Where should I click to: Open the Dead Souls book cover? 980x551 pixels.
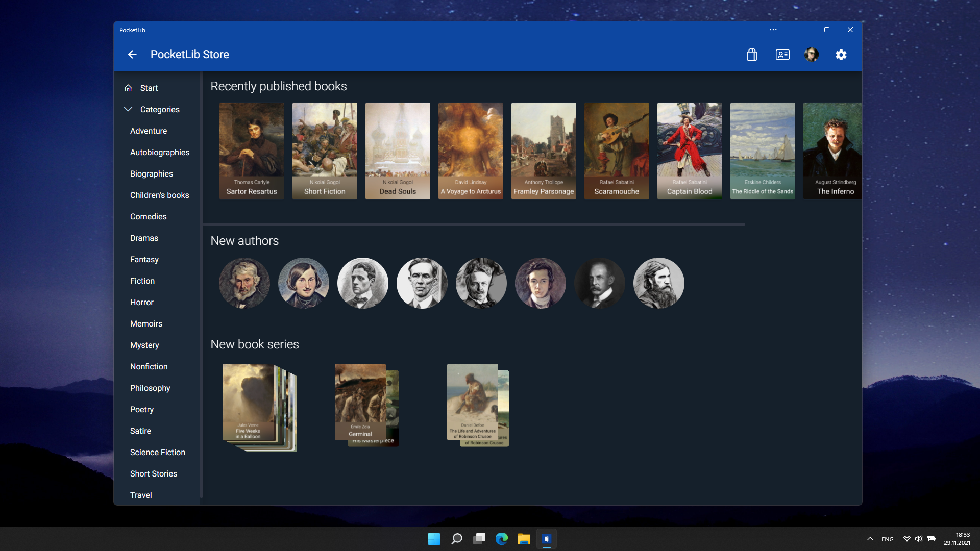point(397,151)
